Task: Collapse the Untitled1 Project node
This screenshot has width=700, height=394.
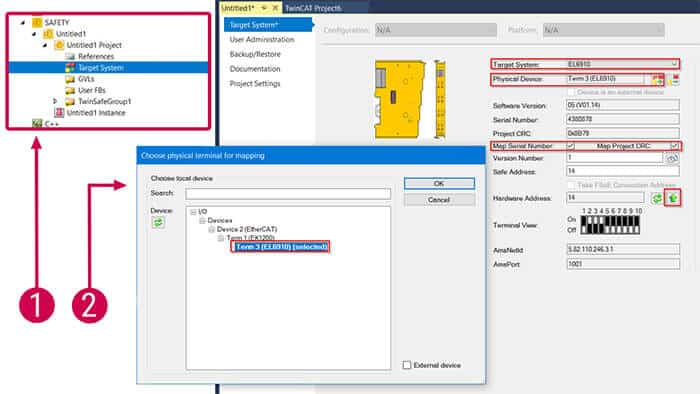Action: click(45, 45)
